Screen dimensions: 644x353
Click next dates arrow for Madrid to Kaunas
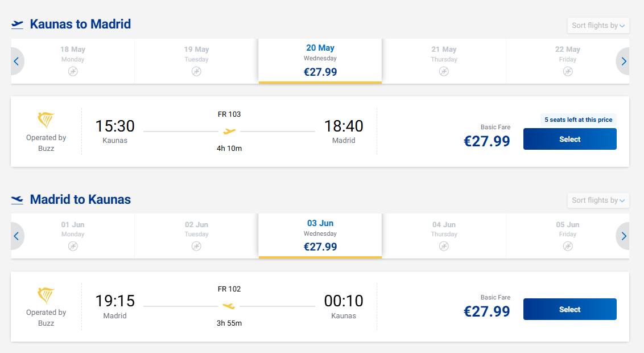624,236
